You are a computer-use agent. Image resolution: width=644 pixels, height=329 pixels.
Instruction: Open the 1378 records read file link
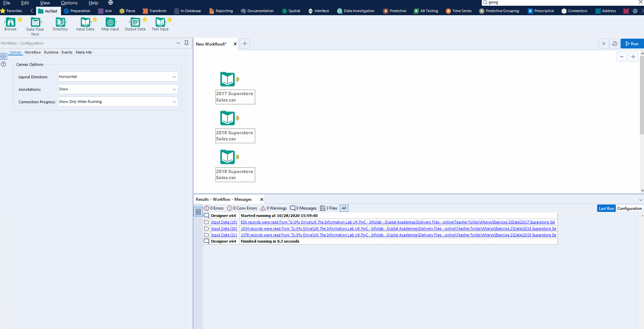pyautogui.click(x=398, y=235)
